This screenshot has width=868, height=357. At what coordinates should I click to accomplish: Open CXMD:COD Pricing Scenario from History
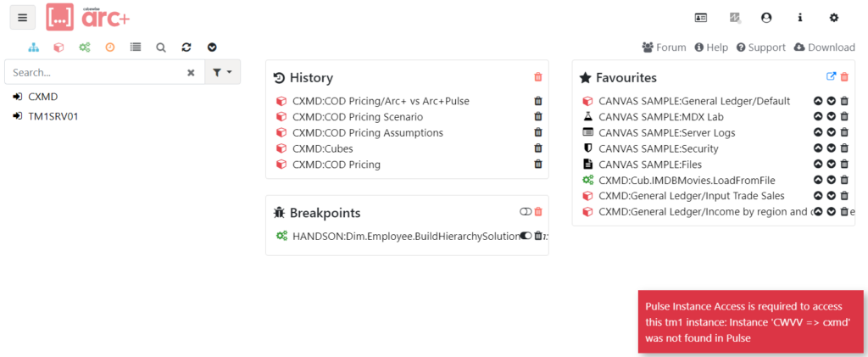pyautogui.click(x=357, y=117)
